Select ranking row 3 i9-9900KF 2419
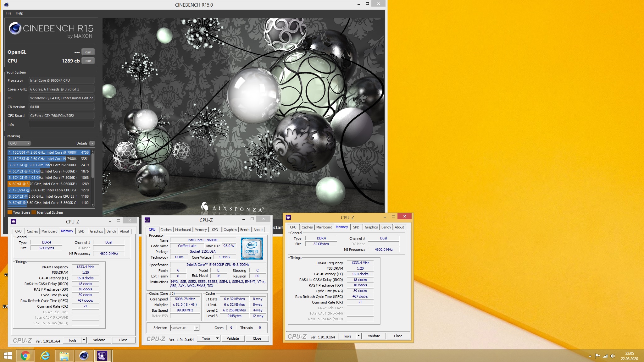This screenshot has width=644, height=362. [49, 165]
